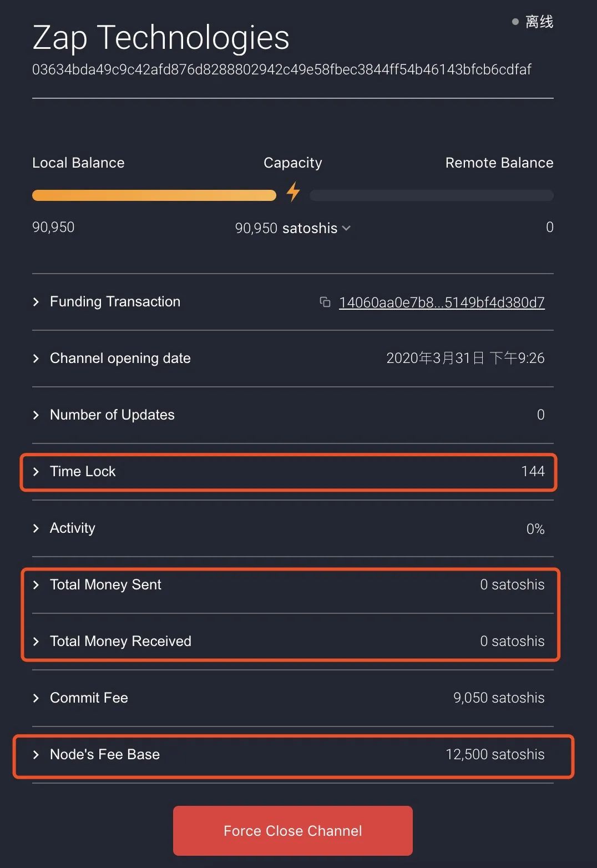The width and height of the screenshot is (597, 868).
Task: Click the offline status dot indicator
Action: coord(515,22)
